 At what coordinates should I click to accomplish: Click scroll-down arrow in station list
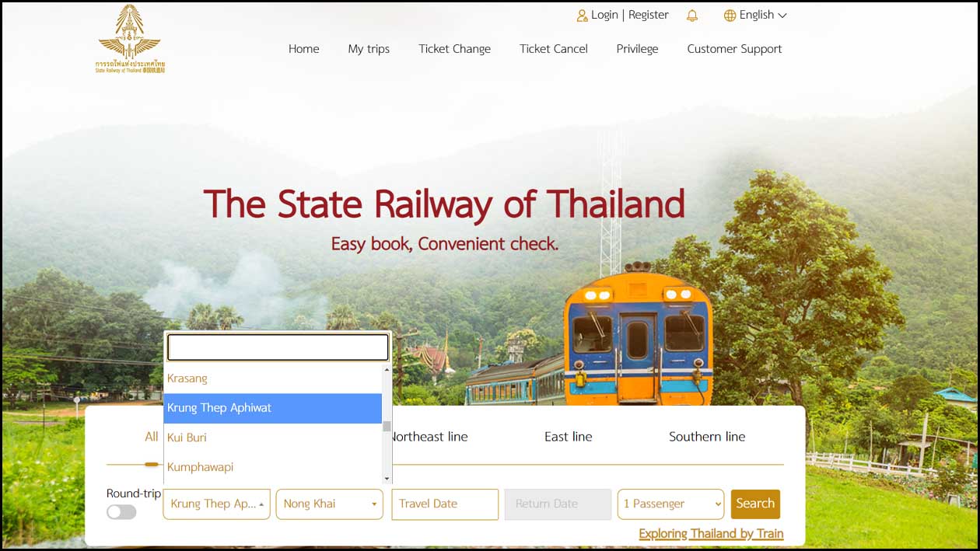coord(387,479)
